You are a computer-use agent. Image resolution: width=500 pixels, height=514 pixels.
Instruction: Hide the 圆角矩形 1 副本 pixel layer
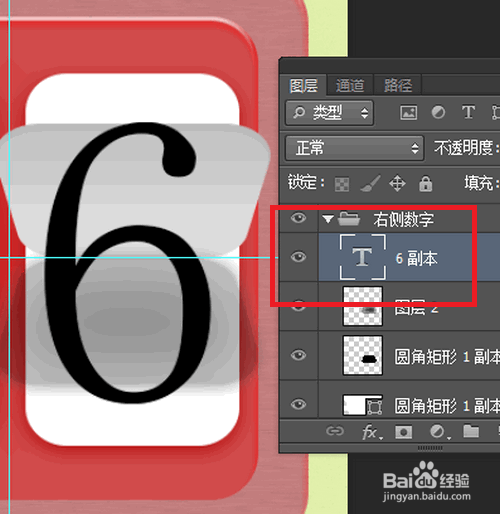point(298,355)
